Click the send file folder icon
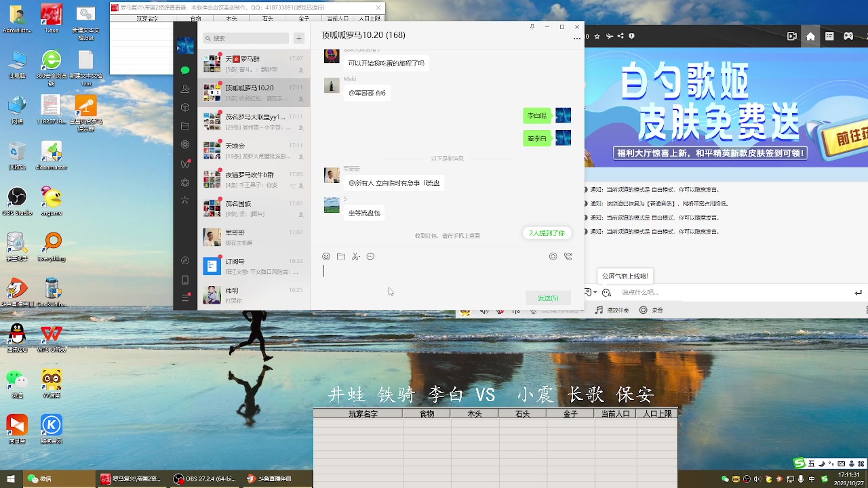The width and height of the screenshot is (868, 488). tap(341, 256)
